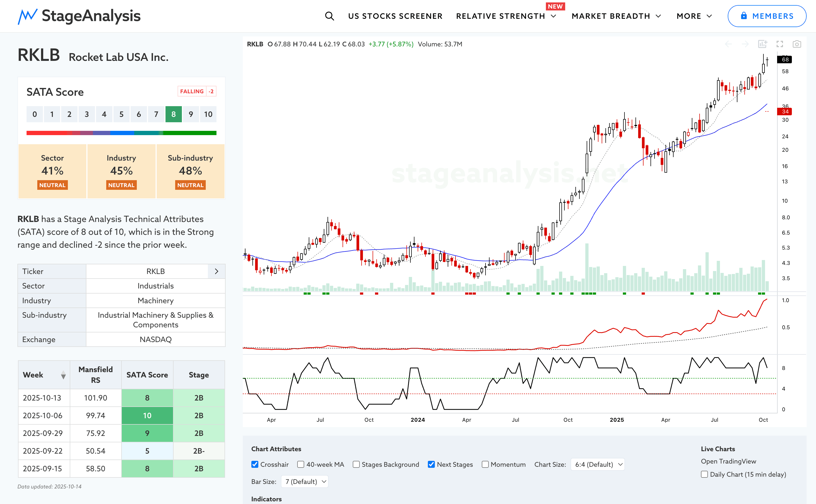This screenshot has height=504, width=816.
Task: Click the Members button
Action: point(767,16)
